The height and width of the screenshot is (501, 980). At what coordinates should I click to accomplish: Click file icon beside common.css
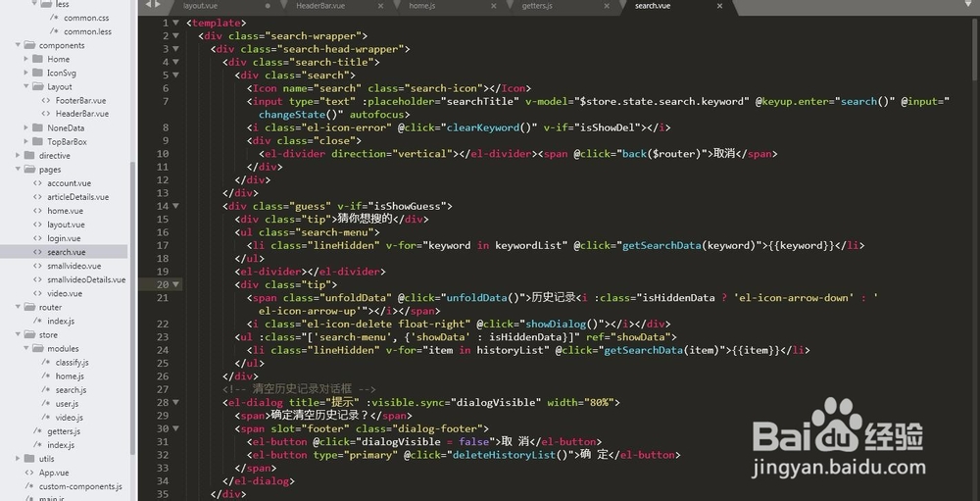[54, 18]
